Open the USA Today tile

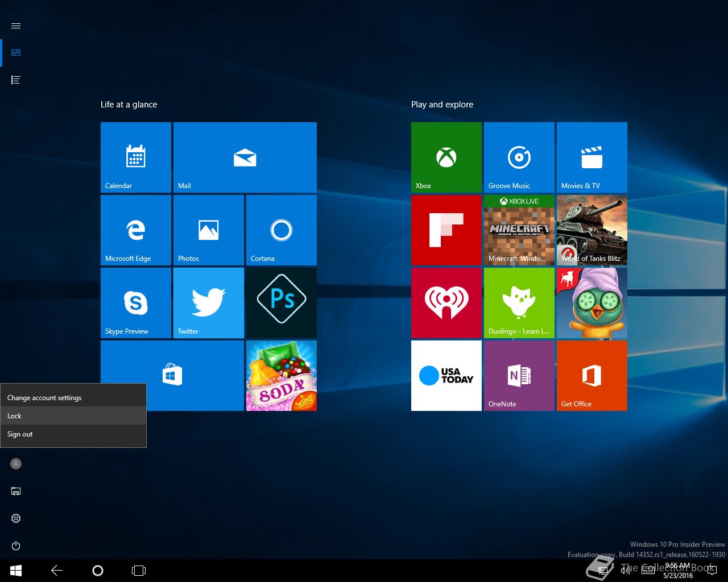446,376
